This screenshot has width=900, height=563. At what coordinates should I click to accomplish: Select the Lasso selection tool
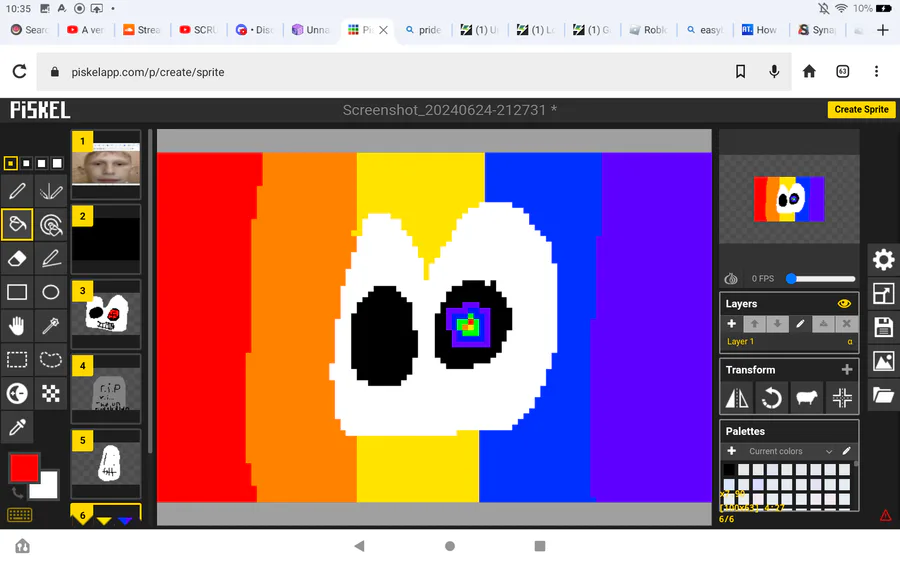point(51,360)
